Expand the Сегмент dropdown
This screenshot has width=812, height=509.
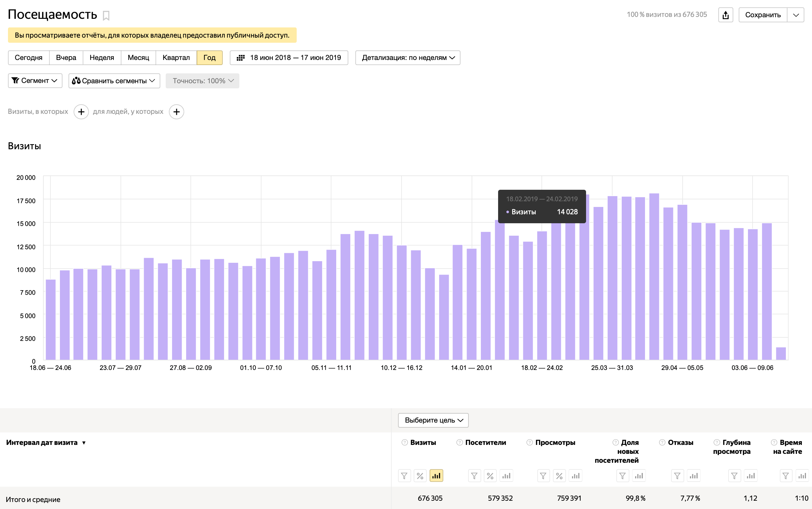pyautogui.click(x=35, y=81)
